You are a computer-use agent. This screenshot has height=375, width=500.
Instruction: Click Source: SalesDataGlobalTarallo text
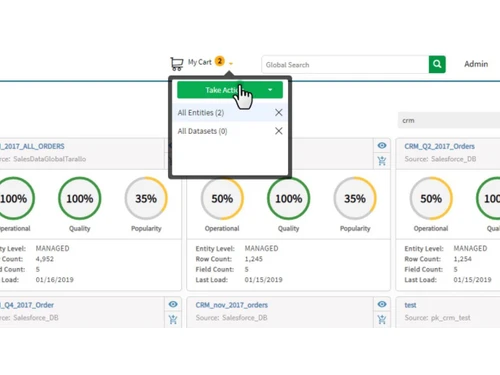click(43, 159)
